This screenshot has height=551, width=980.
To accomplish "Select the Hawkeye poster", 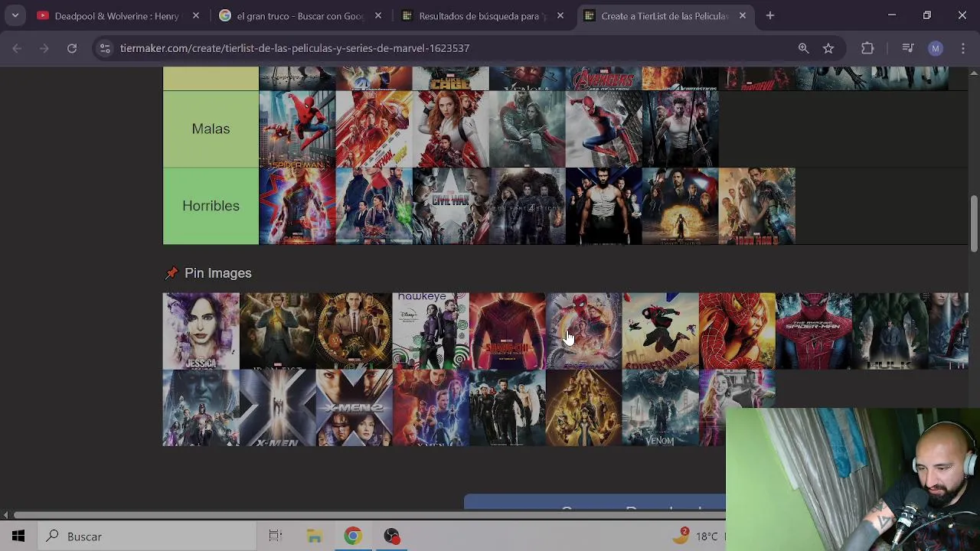I will click(431, 331).
